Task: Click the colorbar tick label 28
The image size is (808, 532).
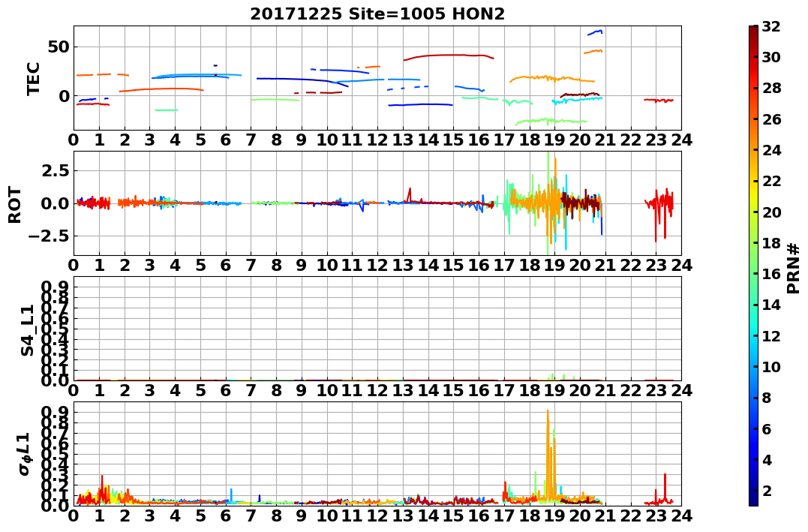Action: click(x=771, y=88)
